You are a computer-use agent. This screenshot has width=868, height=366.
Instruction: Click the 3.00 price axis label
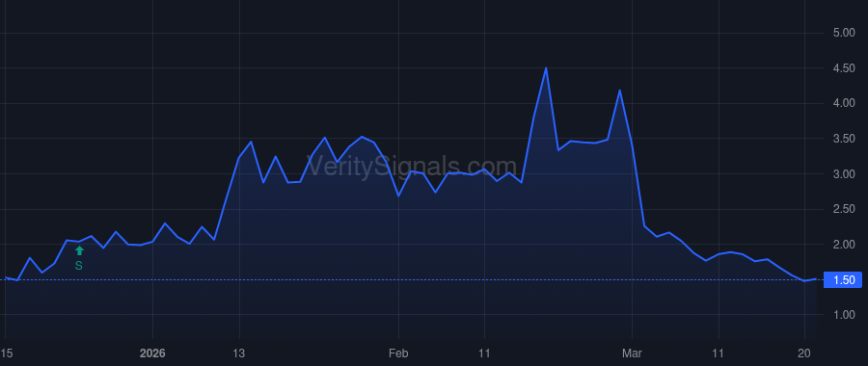click(x=844, y=174)
